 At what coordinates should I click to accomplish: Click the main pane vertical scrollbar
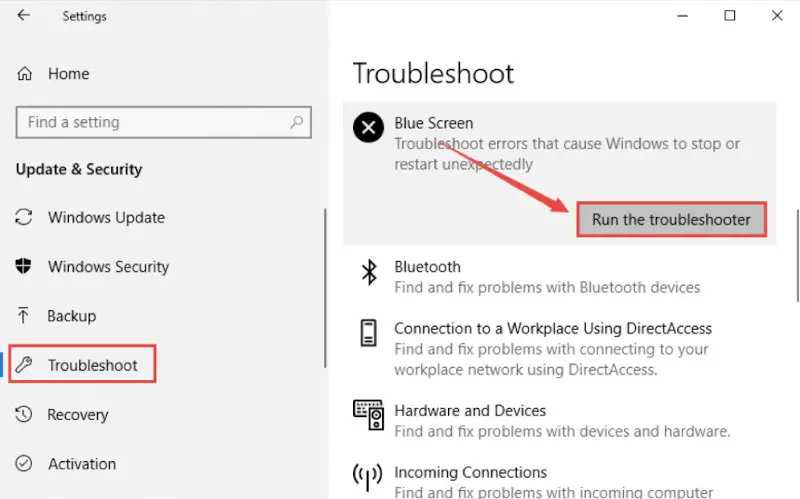tap(797, 255)
